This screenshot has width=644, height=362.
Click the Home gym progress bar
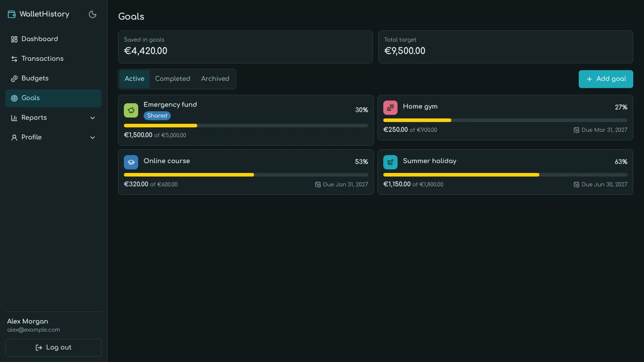505,120
